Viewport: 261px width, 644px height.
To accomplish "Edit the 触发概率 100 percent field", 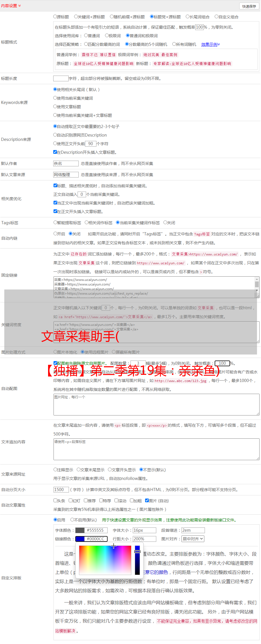I will tap(199, 27).
